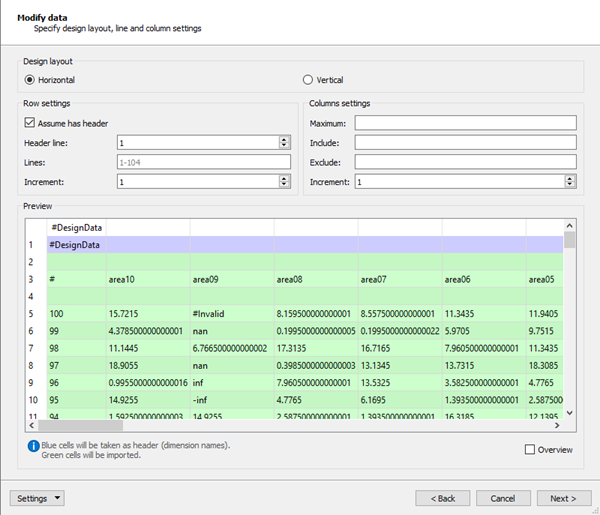This screenshot has height=515, width=600.
Task: Click preview scroll up arrow
Action: pos(569,226)
